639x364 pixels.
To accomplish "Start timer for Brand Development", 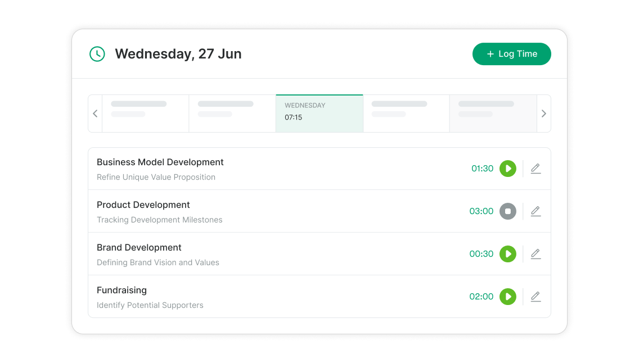I will [x=508, y=254].
